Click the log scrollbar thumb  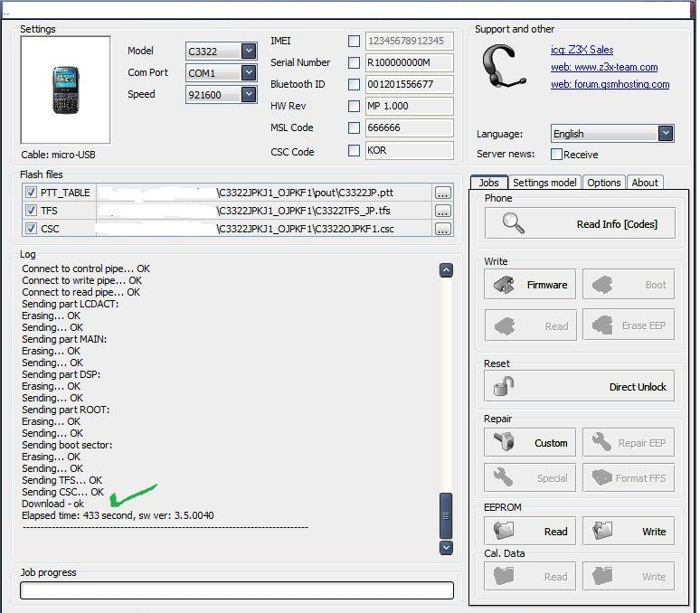(446, 515)
